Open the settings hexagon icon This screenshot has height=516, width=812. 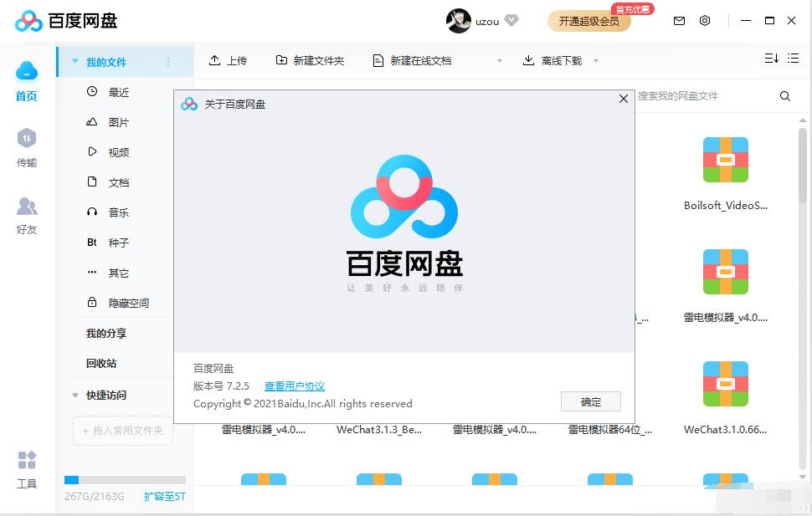tap(705, 21)
